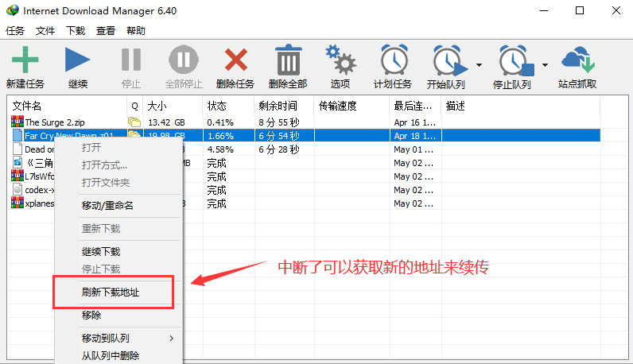Click the Internet Download Manager title bar logo
The image size is (633, 364).
[13, 10]
